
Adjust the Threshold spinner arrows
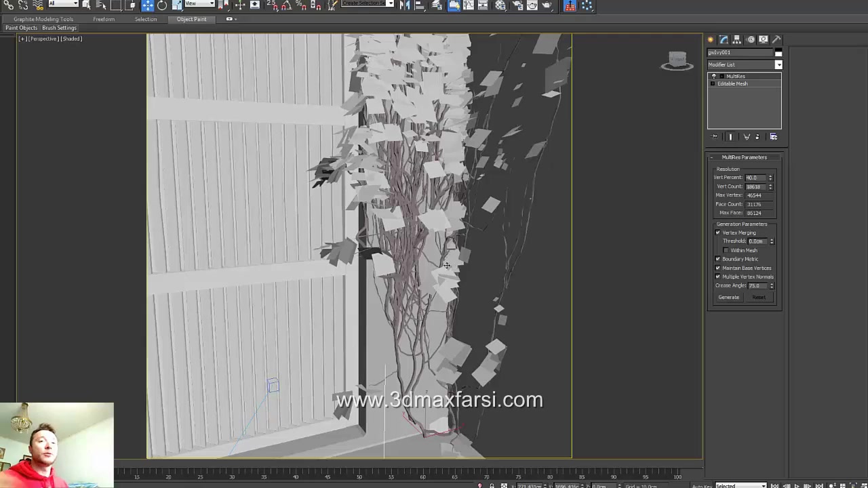click(x=772, y=241)
